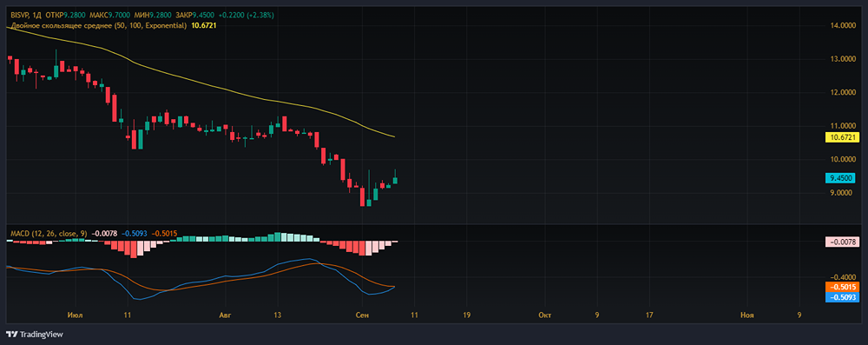Click the +0.2200 (+2.38%) change value
Viewport: 868px width, 345px height.
pos(247,16)
